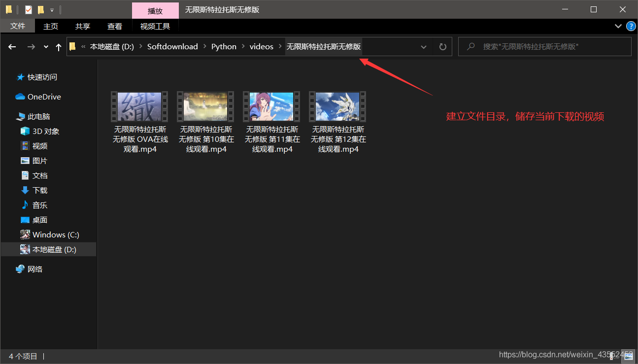Expand chevron after Python breadcrumb
Viewport: 638px width, 364px height.
tap(243, 46)
